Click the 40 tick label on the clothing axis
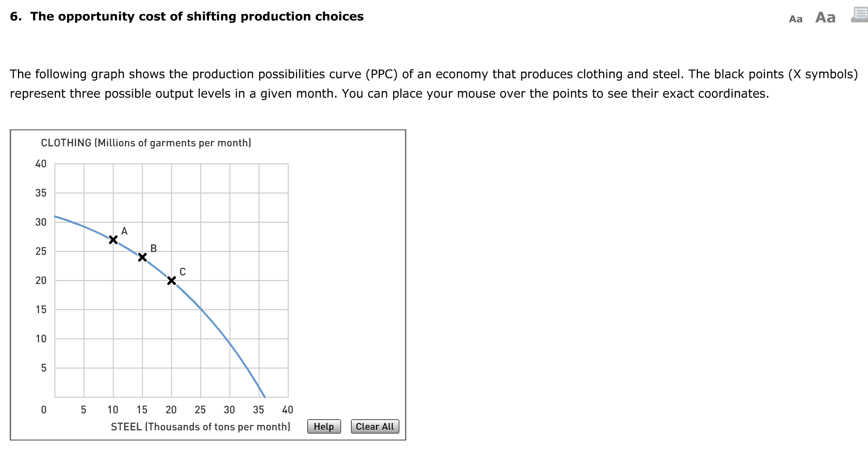The height and width of the screenshot is (459, 868). point(41,164)
